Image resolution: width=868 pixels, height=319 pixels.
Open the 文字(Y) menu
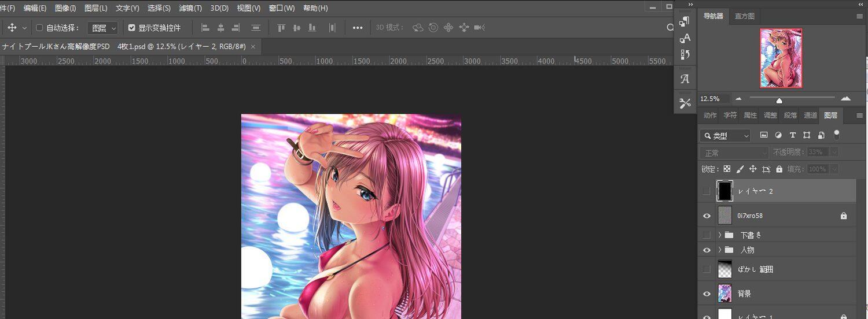tap(127, 8)
